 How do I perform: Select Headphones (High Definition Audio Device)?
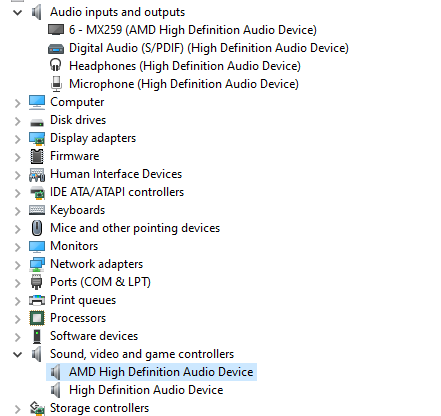(185, 66)
